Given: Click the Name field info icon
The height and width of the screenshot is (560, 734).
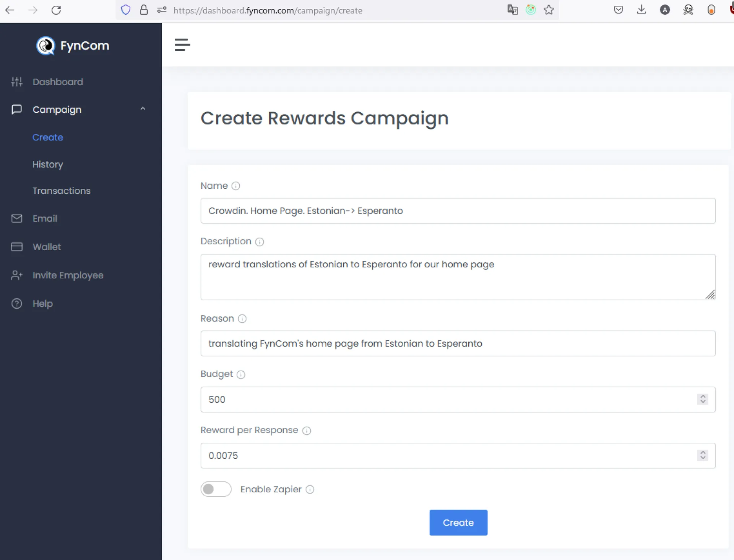Looking at the screenshot, I should tap(235, 186).
